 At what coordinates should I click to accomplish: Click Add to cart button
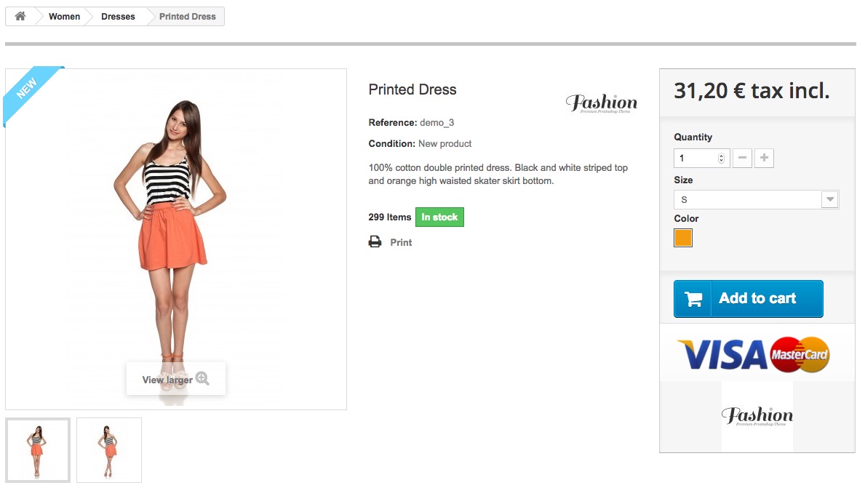point(748,299)
